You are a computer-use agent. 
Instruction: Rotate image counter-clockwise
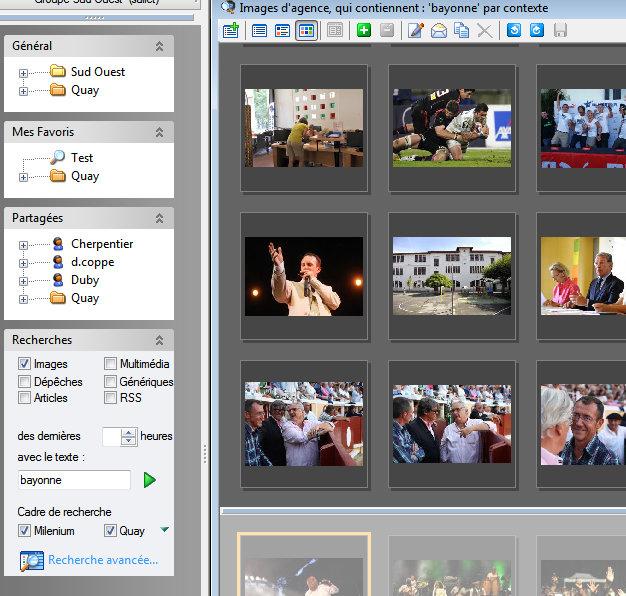pos(514,30)
